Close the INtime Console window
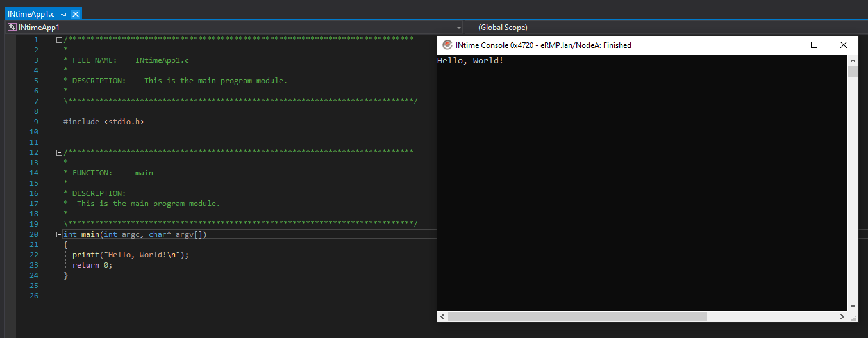868x338 pixels. 844,45
